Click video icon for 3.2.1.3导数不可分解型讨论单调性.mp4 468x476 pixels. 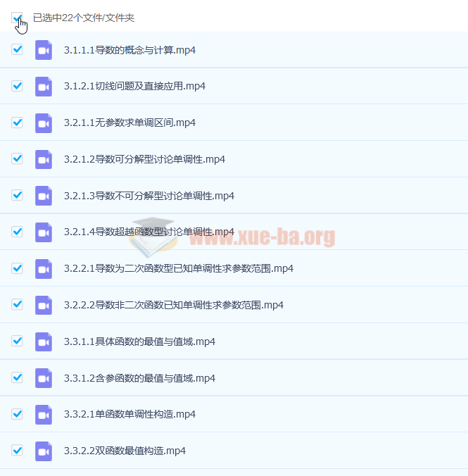click(x=44, y=196)
